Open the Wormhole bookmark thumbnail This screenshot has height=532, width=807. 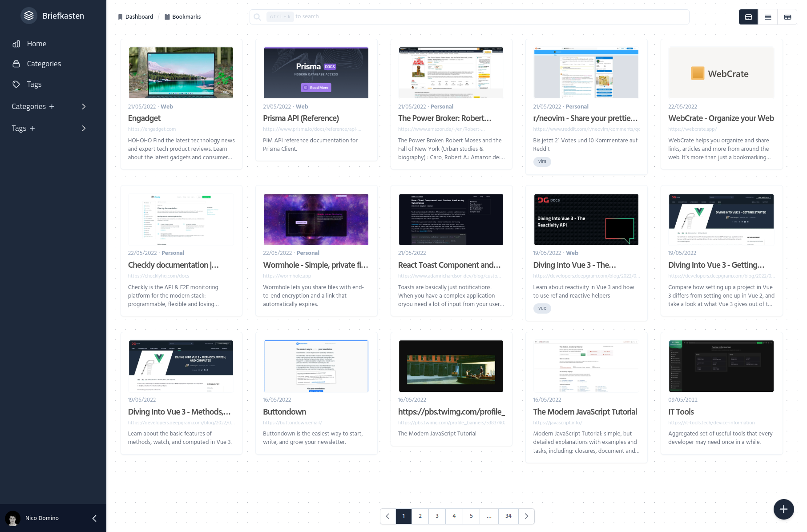pos(316,219)
